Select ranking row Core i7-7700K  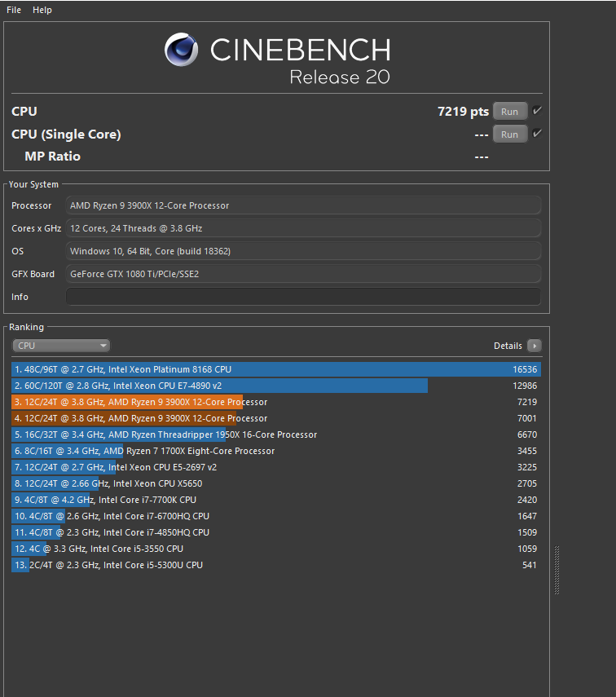click(276, 500)
